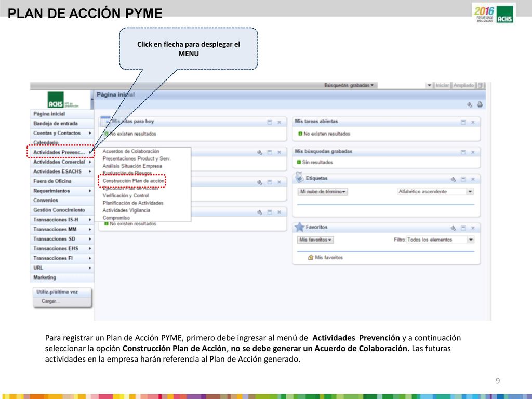Expand the Transacciones SD arrow
Viewport: 532px width, 399px height.
pos(90,239)
